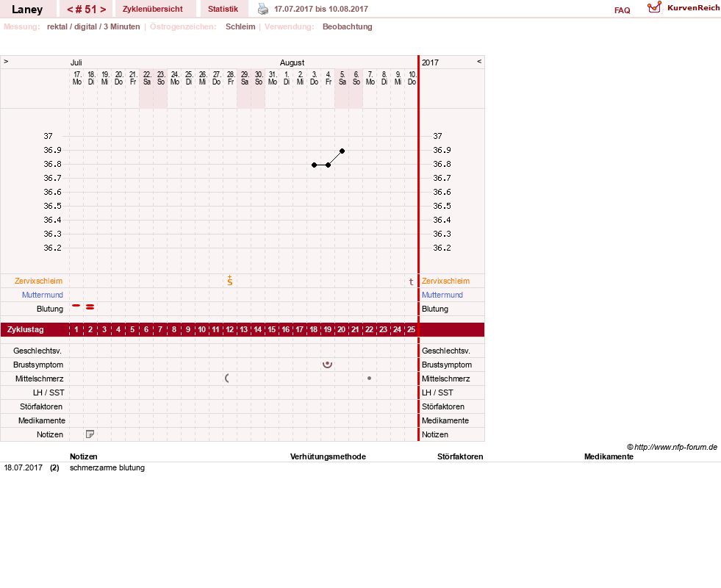Click the left 37 temperature axis label

(x=49, y=136)
